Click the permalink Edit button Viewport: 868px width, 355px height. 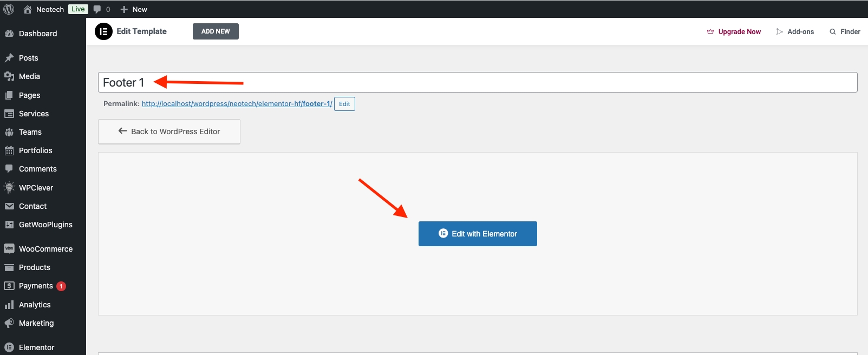coord(344,104)
